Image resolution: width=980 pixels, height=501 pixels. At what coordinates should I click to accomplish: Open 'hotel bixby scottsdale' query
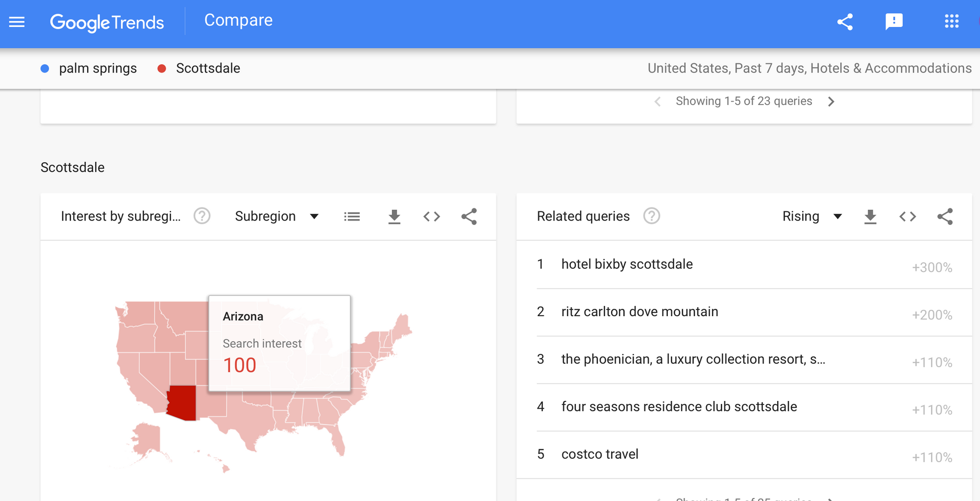coord(627,264)
